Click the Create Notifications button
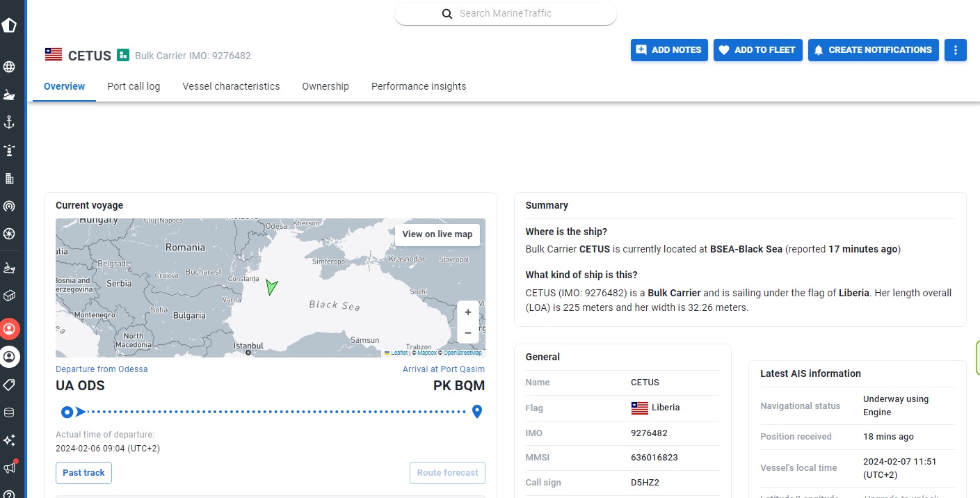 [873, 50]
